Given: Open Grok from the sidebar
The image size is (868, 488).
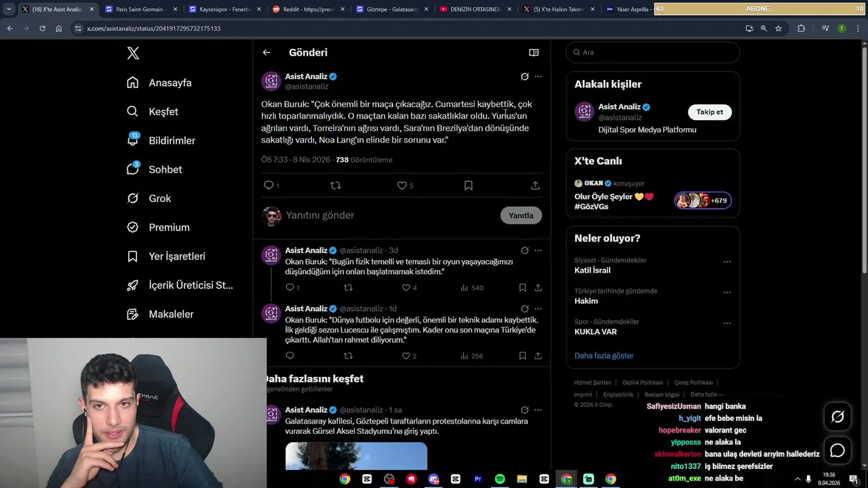Looking at the screenshot, I should coord(149,199).
